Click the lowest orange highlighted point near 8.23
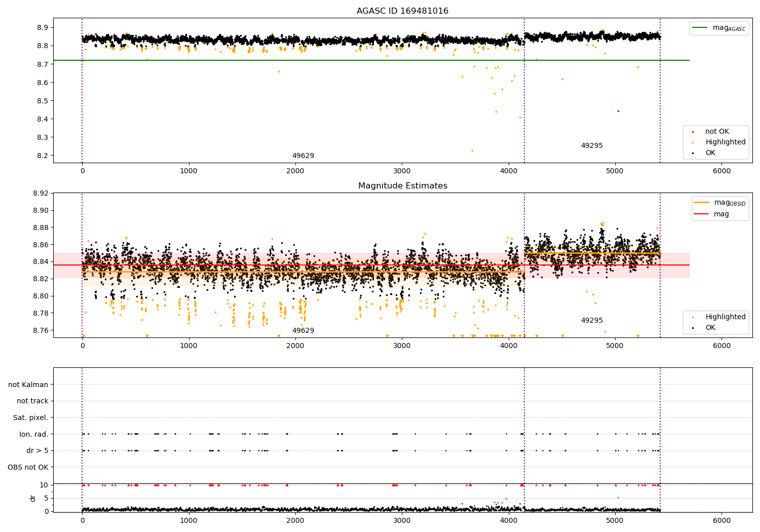This screenshot has height=532, width=760. 472,150
